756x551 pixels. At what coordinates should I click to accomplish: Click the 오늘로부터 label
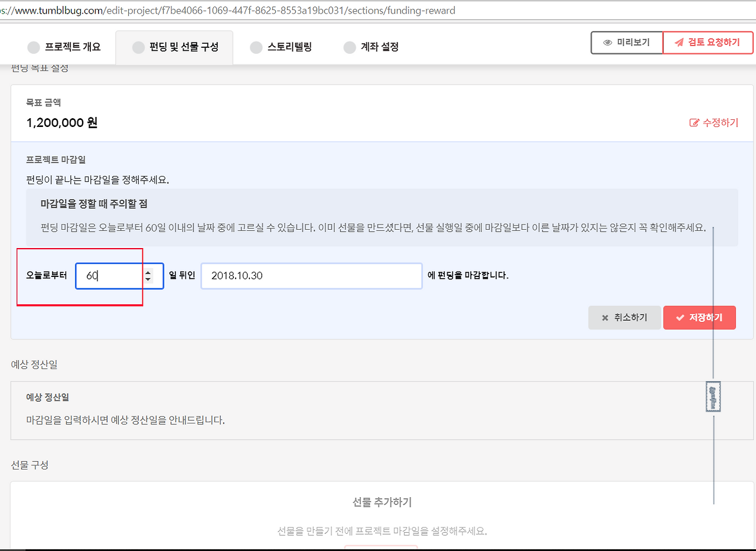click(47, 275)
